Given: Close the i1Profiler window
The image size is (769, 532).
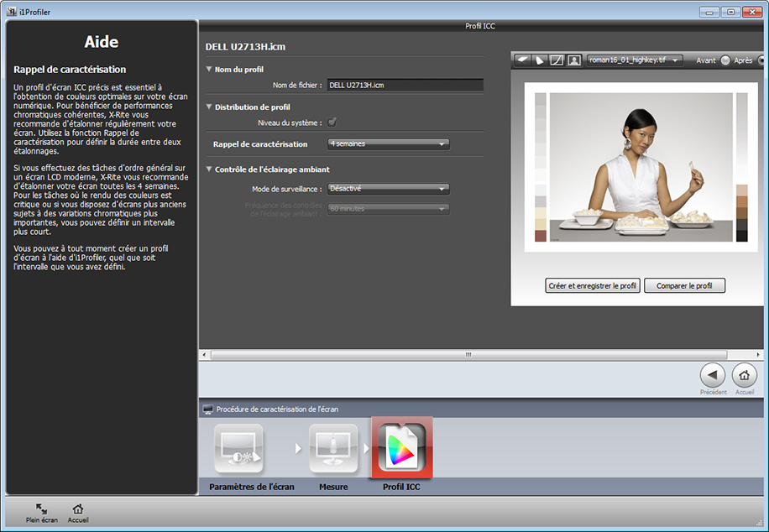Looking at the screenshot, I should (752, 12).
